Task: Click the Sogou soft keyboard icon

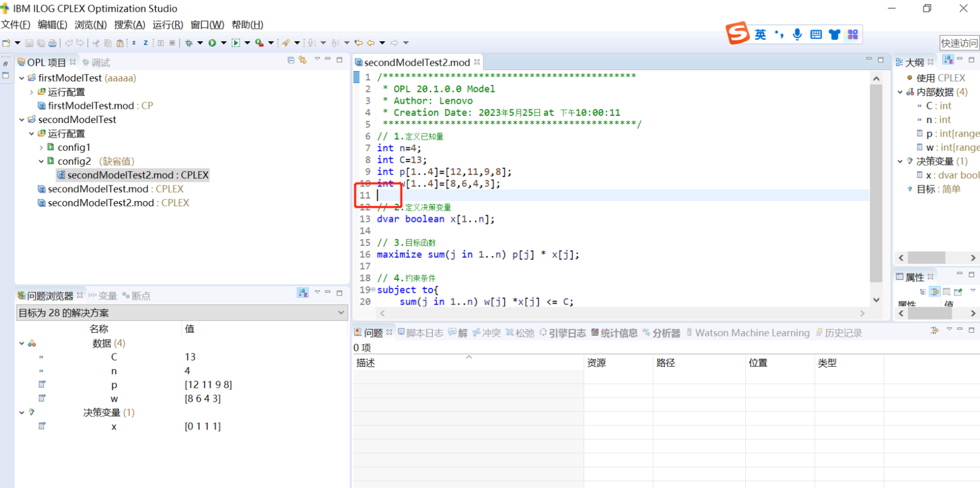Action: [x=816, y=35]
